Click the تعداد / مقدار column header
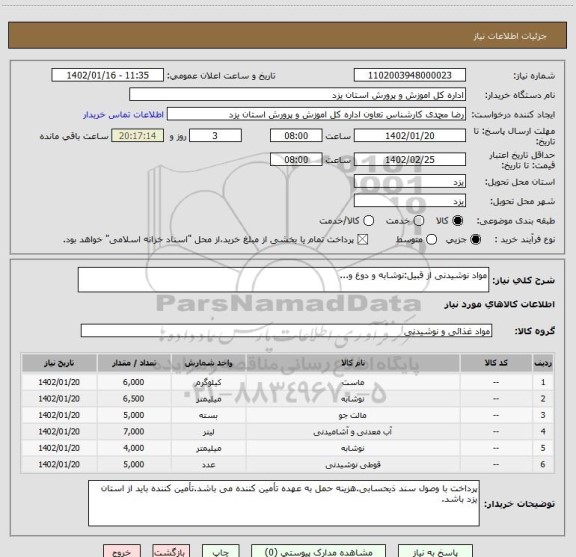 [x=134, y=363]
